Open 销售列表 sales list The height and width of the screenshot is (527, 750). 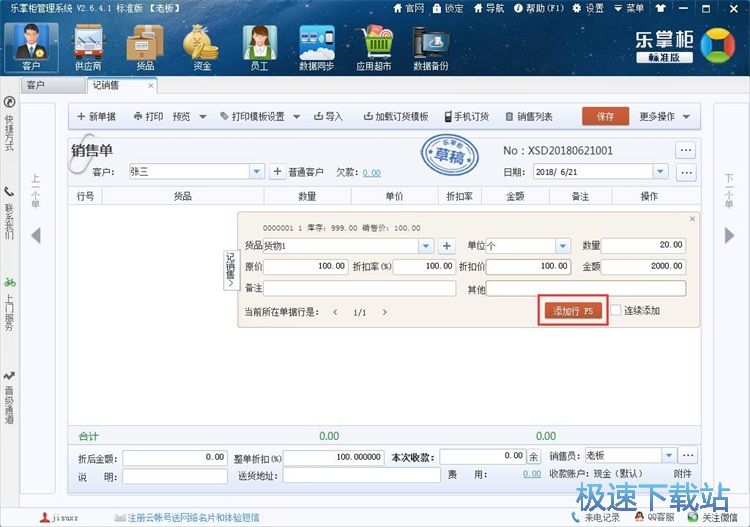click(529, 116)
